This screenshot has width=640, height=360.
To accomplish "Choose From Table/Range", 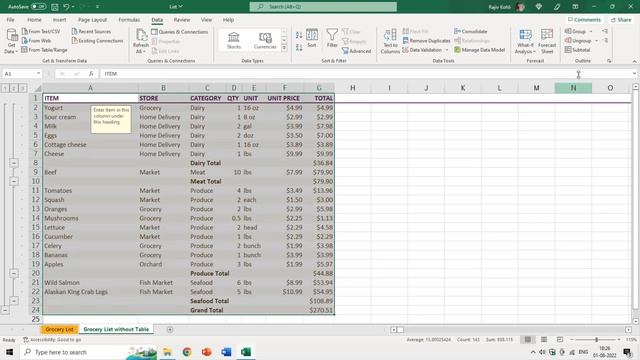I will (x=44, y=50).
